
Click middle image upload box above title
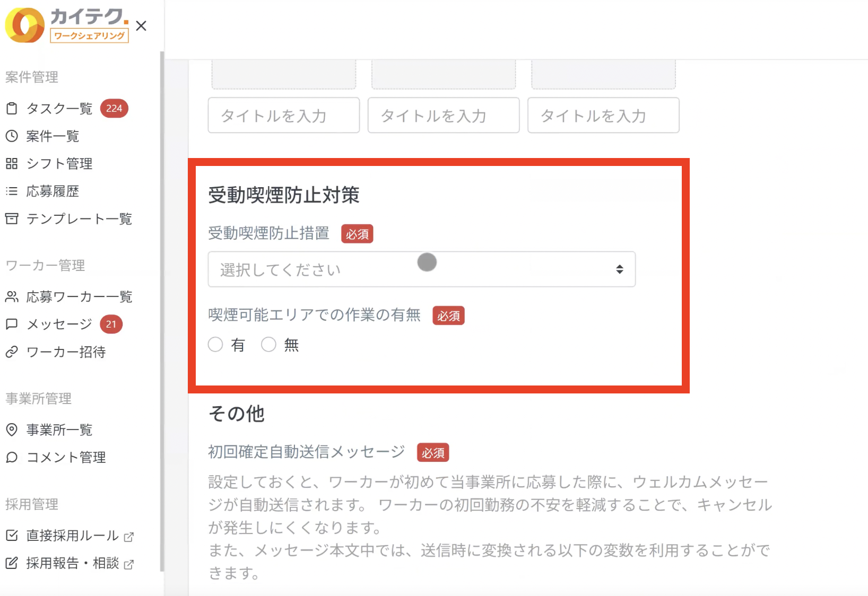pyautogui.click(x=444, y=74)
